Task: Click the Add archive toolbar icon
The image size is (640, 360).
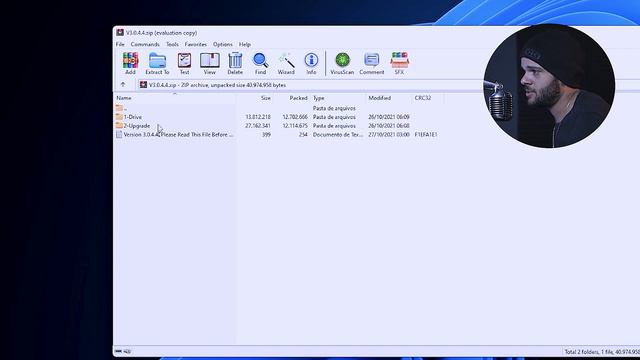Action: click(130, 63)
